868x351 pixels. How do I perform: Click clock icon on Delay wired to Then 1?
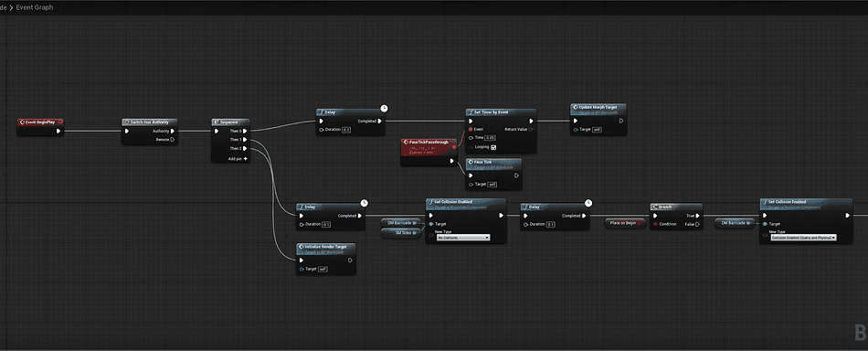[364, 203]
